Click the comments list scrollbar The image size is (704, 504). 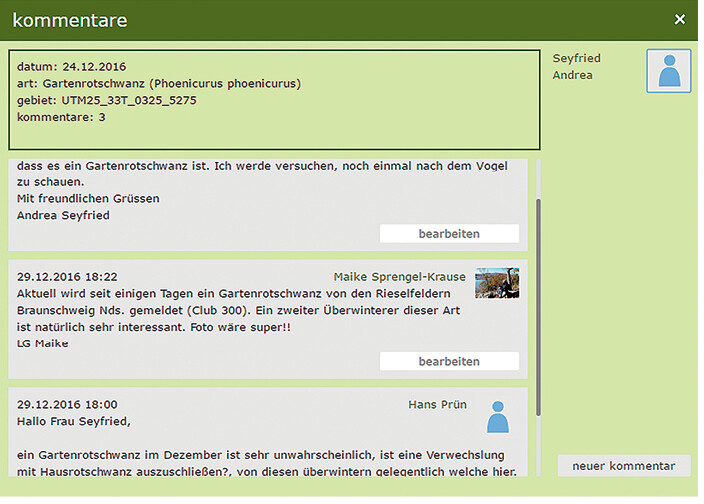pyautogui.click(x=538, y=307)
